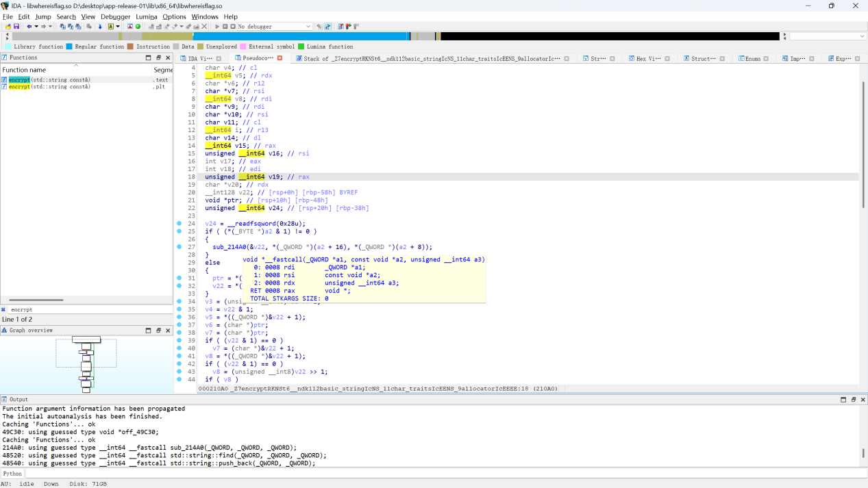Jump back with the blue left arrow
Viewport: 868px width, 488px height.
29,26
